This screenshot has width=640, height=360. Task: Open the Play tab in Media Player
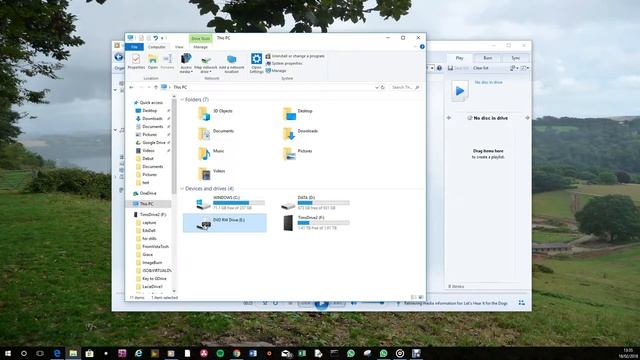coord(460,58)
